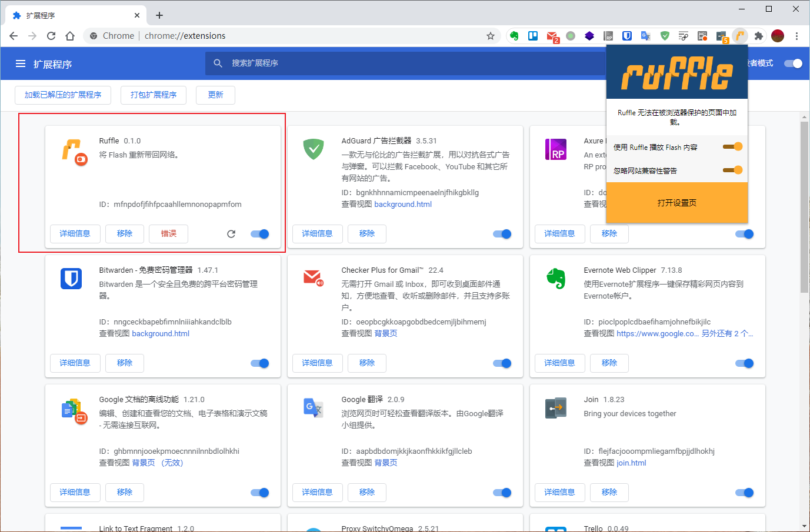
Task: Click the Ruffle toolbar icon
Action: click(x=740, y=36)
